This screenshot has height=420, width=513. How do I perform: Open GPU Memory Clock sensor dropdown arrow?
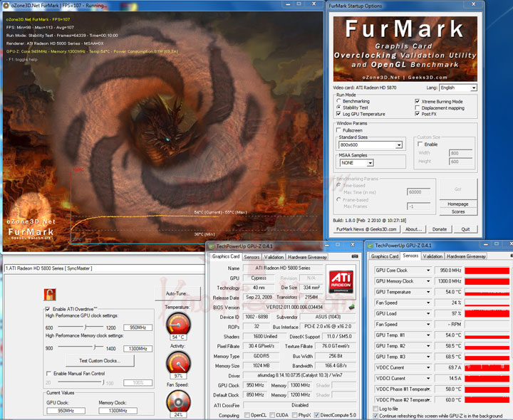pos(428,281)
